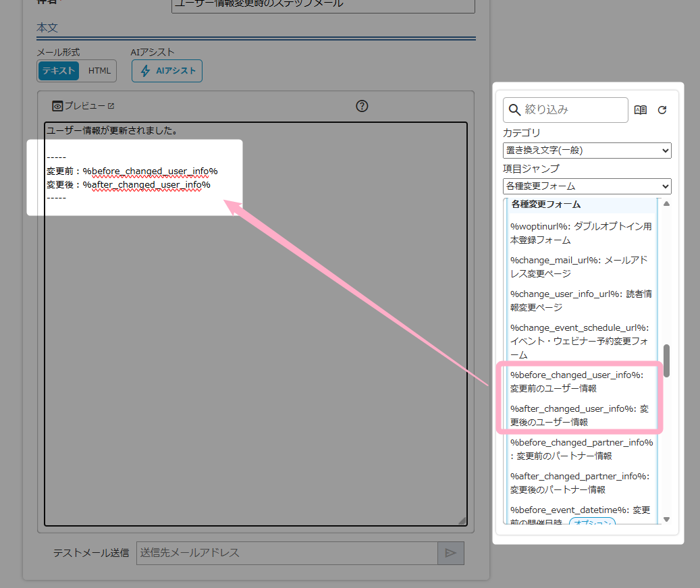Select %after_changed_user_info% placeholder item
This screenshot has width=700, height=588.
click(580, 415)
